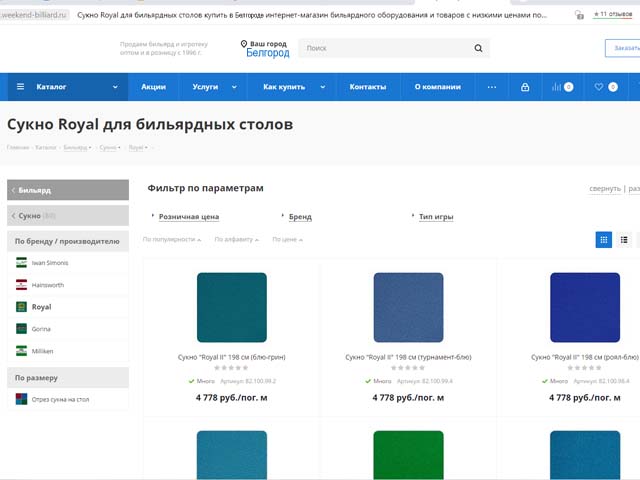Click the Hainsworth brand logo icon
This screenshot has width=640, height=480.
[x=21, y=284]
